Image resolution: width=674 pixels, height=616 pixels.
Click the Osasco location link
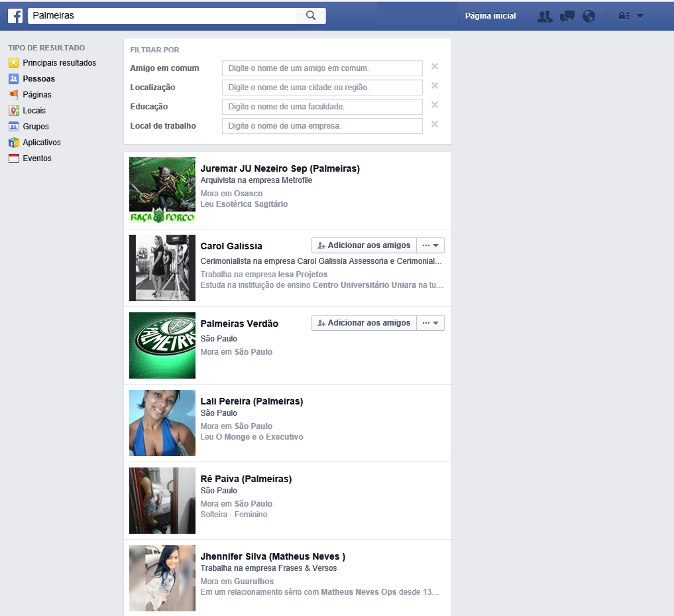[248, 194]
